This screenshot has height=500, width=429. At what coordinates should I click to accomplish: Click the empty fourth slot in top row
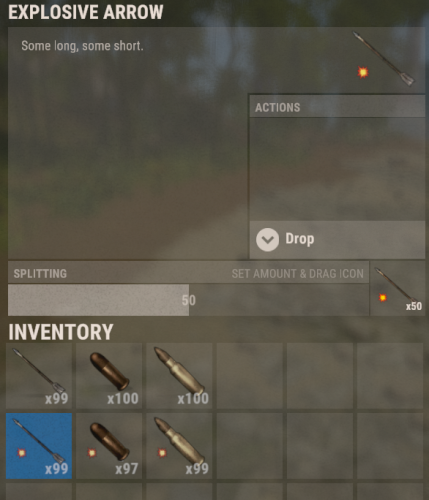(250, 376)
